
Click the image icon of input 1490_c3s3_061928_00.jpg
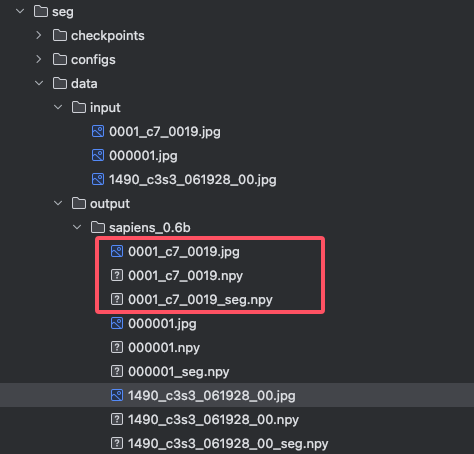pos(98,179)
